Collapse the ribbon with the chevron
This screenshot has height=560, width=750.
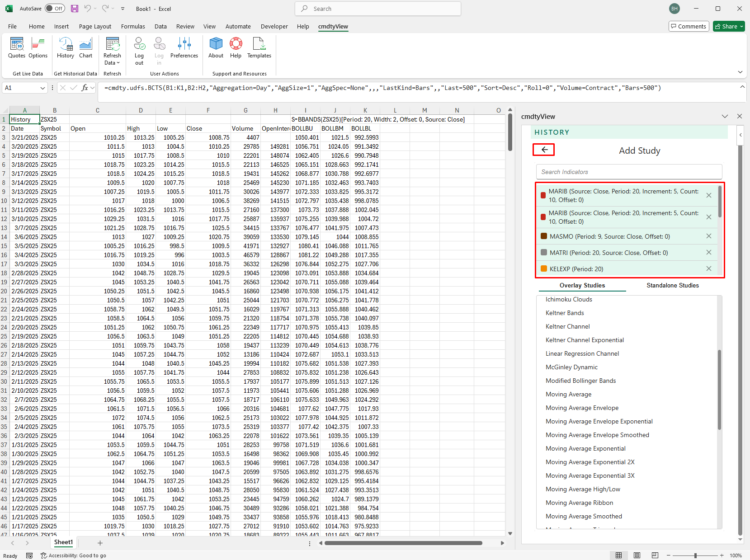740,72
